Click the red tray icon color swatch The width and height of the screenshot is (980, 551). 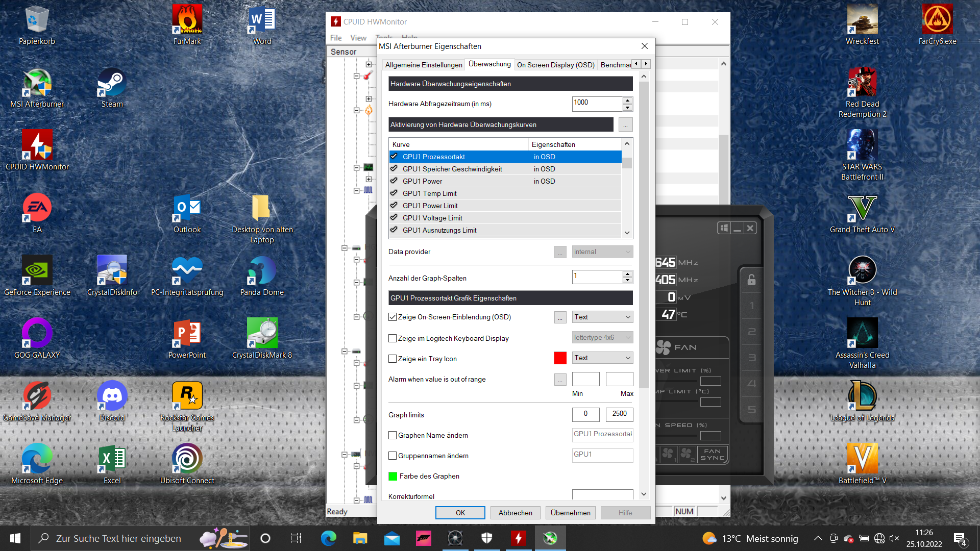click(x=560, y=358)
